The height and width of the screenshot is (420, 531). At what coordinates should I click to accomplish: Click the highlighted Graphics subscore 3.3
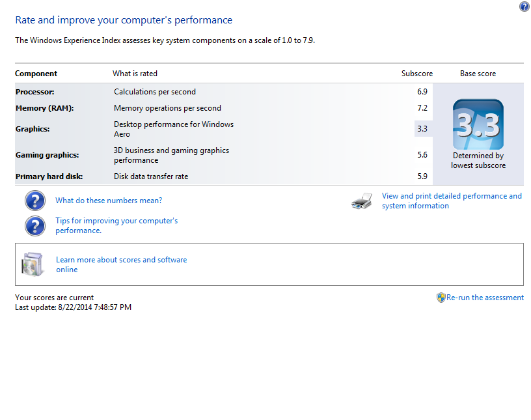click(x=422, y=129)
